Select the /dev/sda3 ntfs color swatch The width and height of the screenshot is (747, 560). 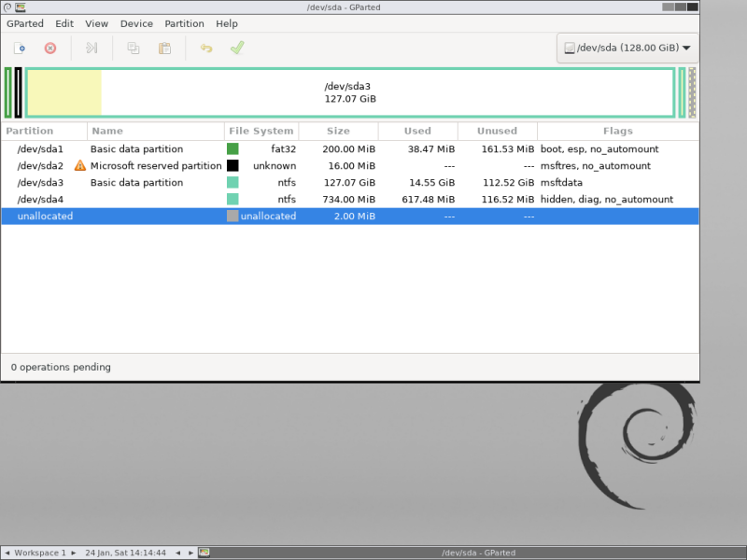tap(233, 182)
